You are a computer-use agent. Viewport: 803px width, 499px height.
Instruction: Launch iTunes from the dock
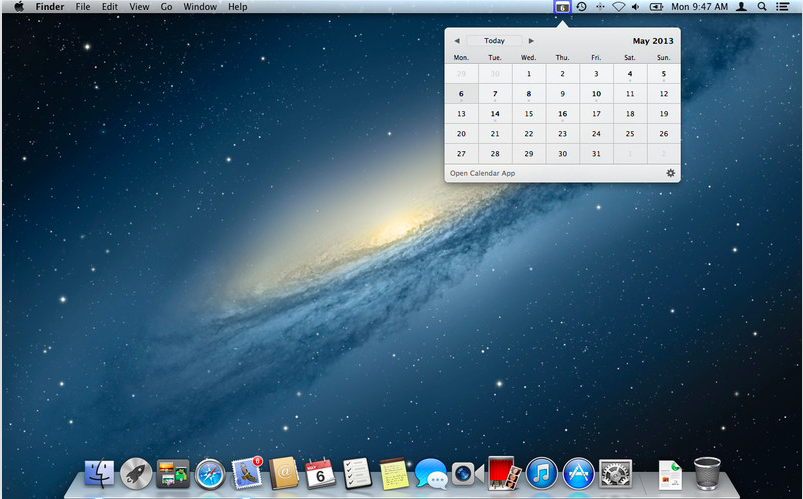pyautogui.click(x=541, y=473)
